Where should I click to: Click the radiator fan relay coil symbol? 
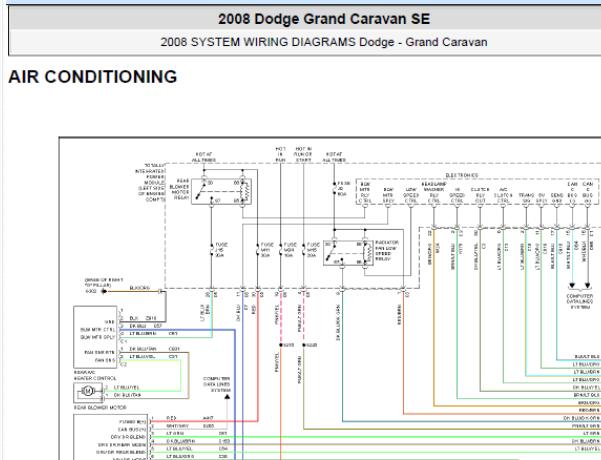pos(370,253)
